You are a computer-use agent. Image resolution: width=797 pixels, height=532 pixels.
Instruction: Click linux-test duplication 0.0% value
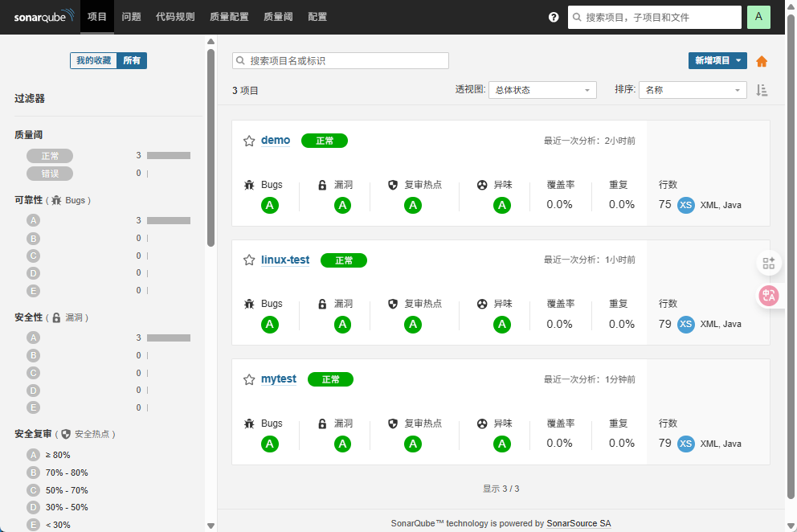pyautogui.click(x=622, y=324)
